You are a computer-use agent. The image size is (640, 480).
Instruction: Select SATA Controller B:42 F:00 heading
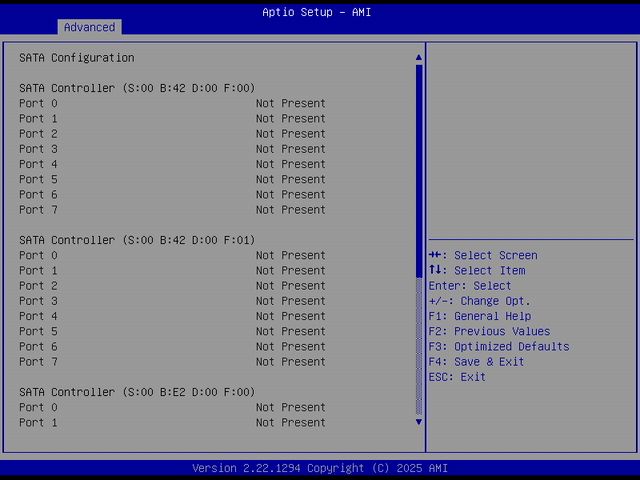[137, 88]
